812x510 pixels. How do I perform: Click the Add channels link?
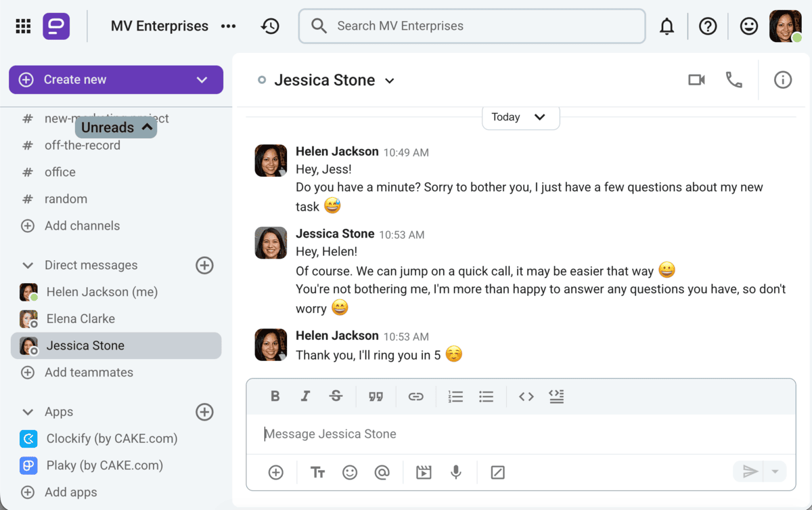(82, 226)
